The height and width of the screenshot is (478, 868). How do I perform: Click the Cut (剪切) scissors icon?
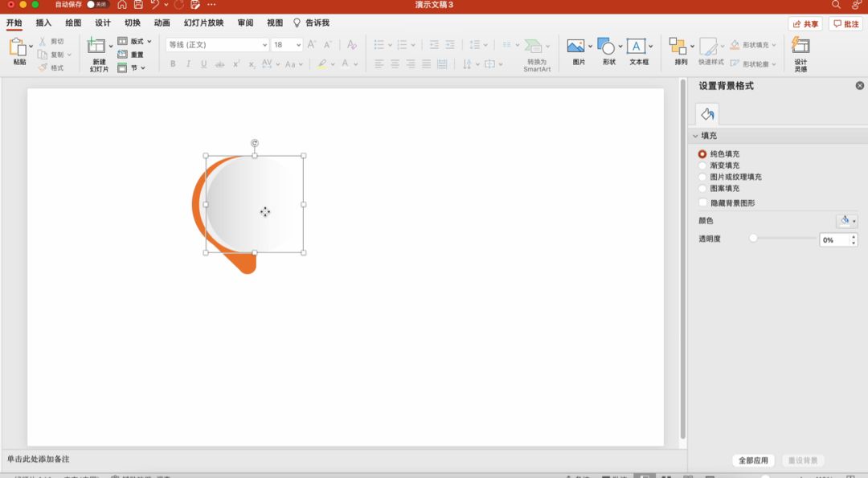tap(42, 42)
